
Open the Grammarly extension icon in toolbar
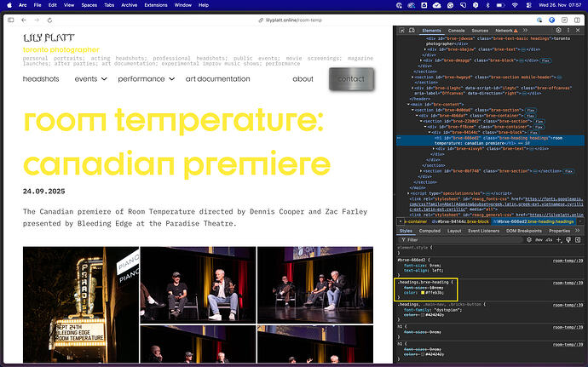(x=551, y=20)
